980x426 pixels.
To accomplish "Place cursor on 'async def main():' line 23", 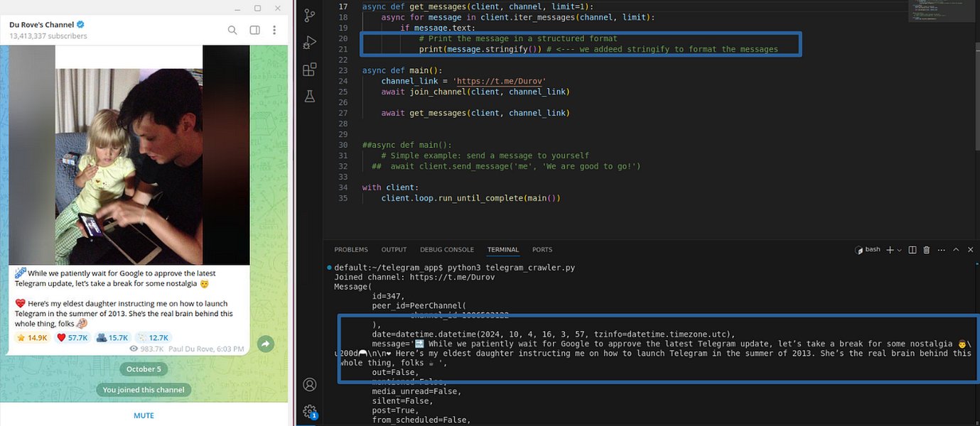I will (x=402, y=71).
